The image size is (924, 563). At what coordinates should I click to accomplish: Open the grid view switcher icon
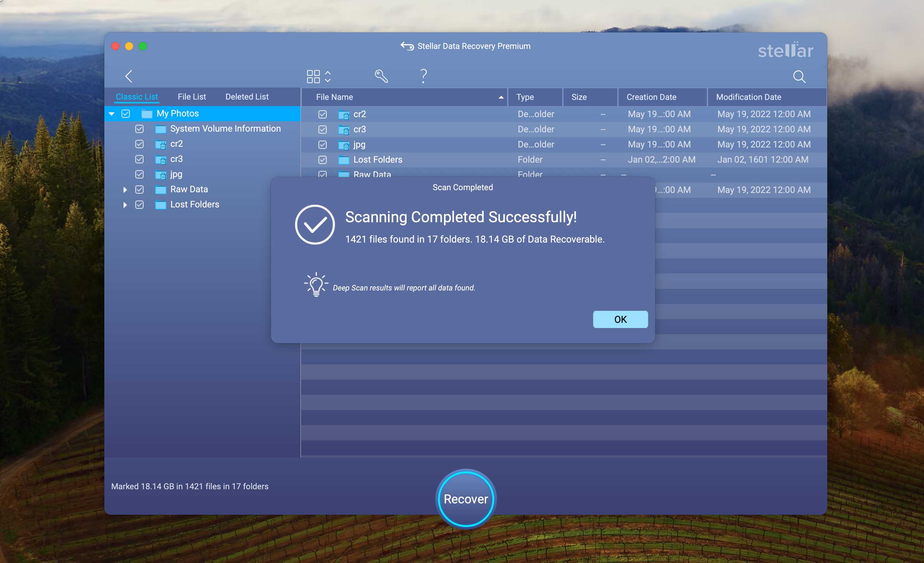(x=319, y=76)
